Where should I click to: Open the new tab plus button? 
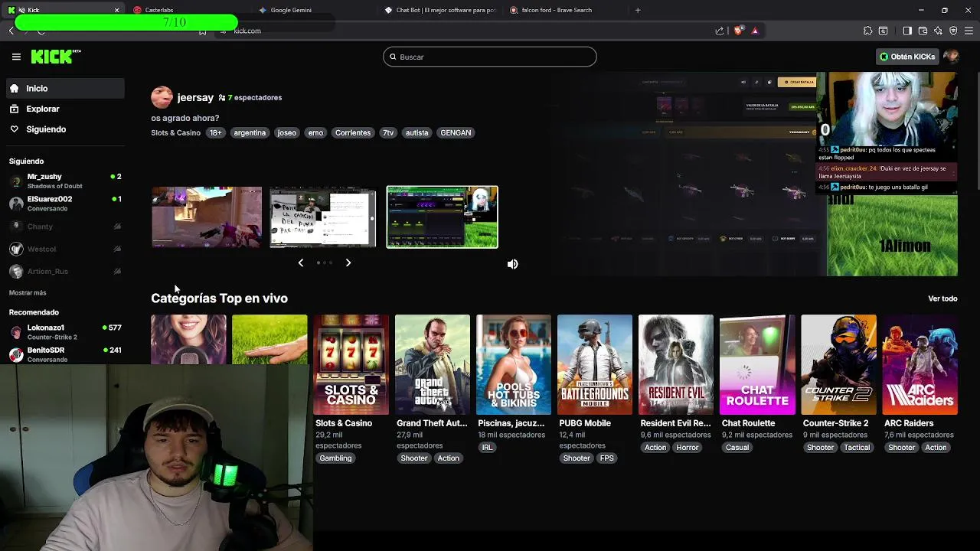pos(638,10)
